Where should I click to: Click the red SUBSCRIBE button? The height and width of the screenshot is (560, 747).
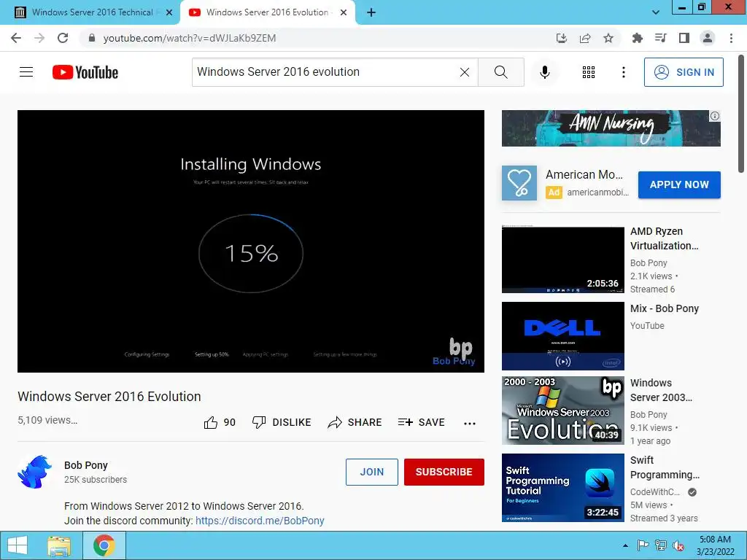[444, 472]
